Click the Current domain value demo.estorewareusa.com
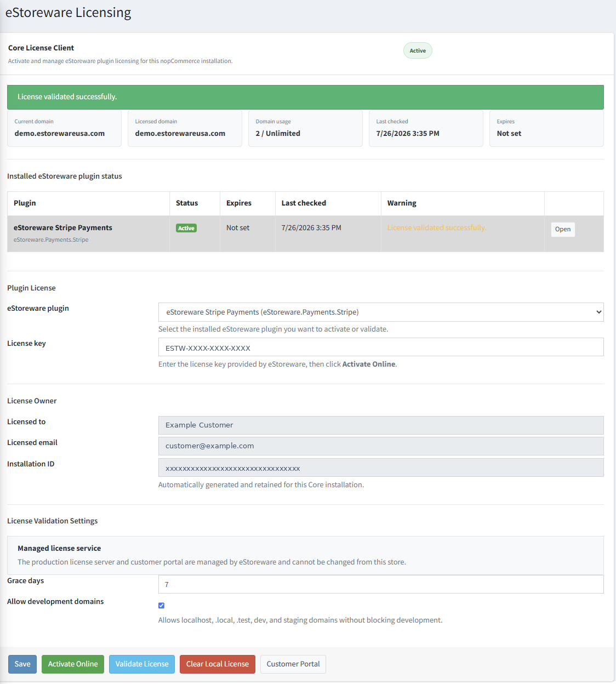This screenshot has height=684, width=616. (x=60, y=133)
